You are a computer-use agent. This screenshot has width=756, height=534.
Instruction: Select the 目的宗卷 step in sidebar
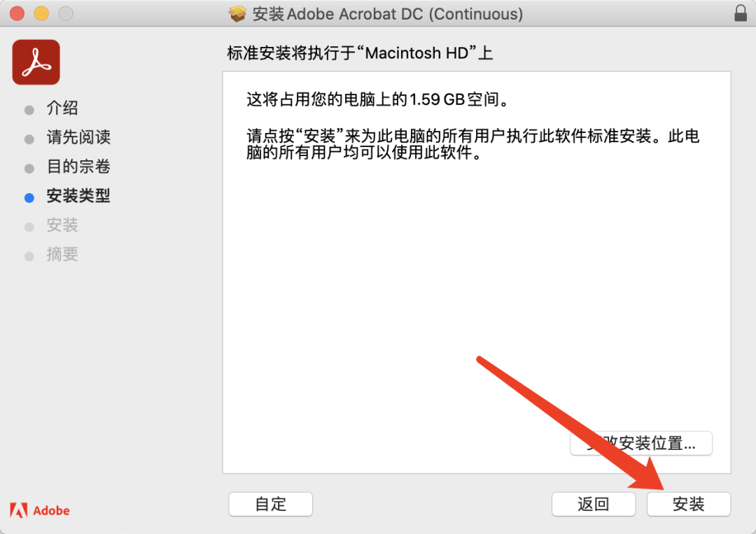[78, 167]
